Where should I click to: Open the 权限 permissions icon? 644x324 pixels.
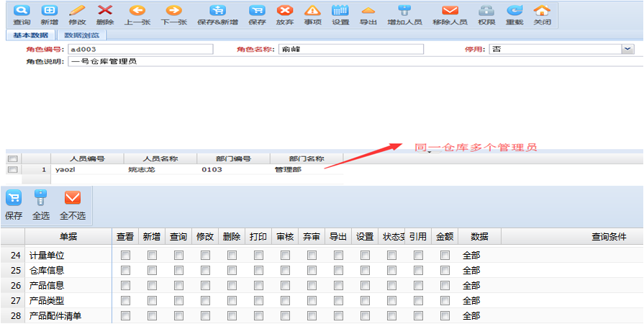click(x=486, y=12)
